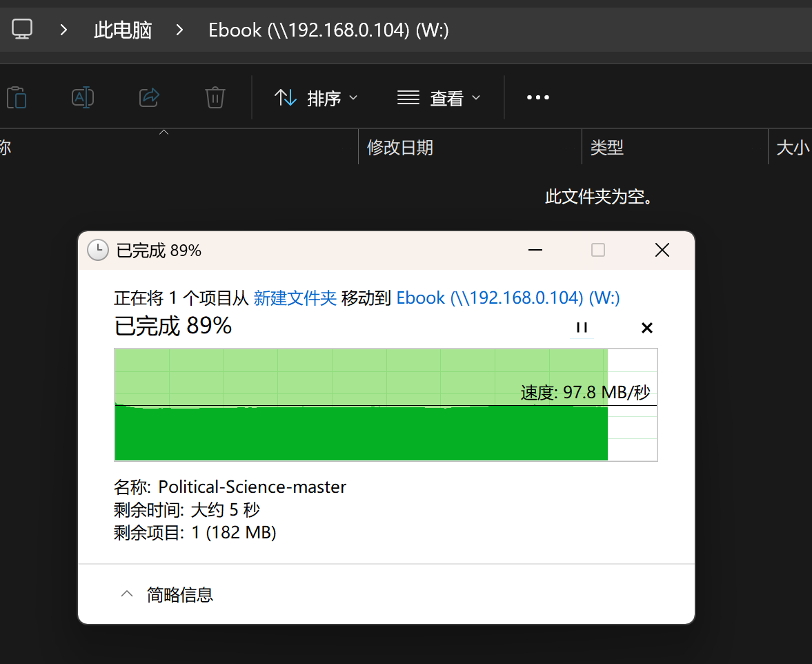Click the computer monitor icon in address bar
Screen dimensions: 812x664
(22, 30)
